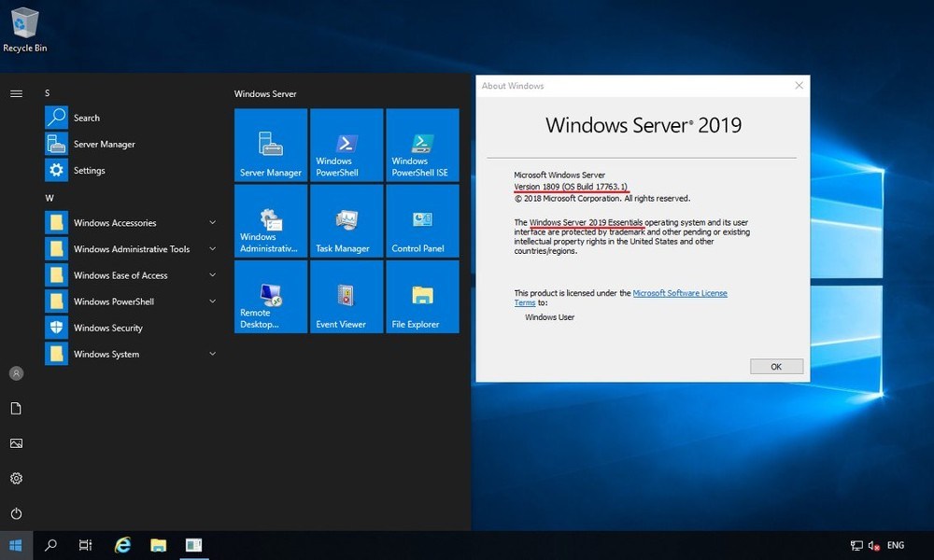Open the Remote Desktop tile
The height and width of the screenshot is (560, 934).
click(270, 297)
